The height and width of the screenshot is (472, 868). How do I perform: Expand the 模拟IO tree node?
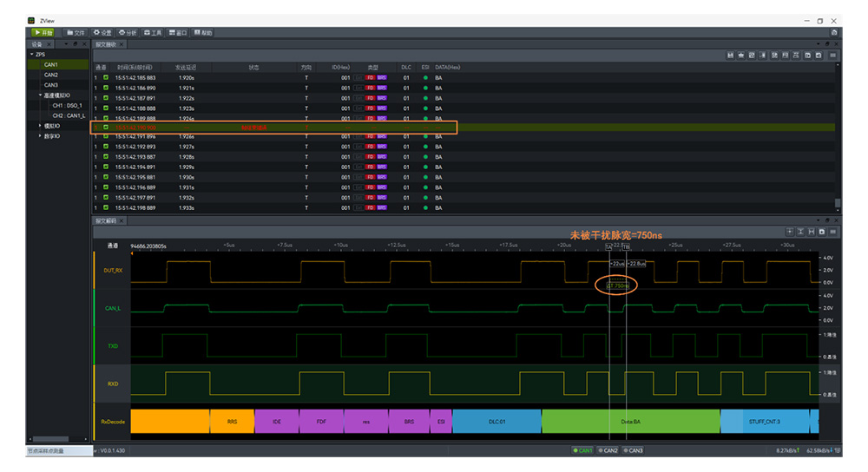pos(40,126)
